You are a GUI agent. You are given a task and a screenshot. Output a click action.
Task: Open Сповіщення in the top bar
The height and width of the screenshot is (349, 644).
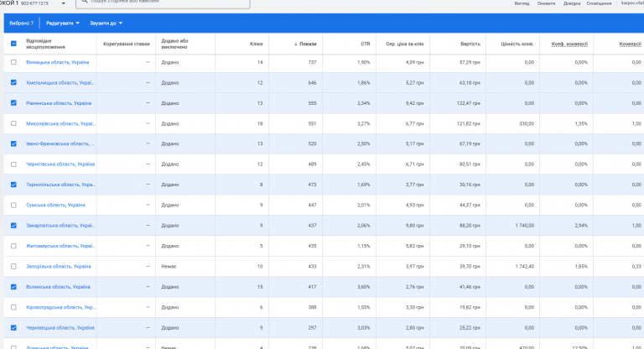point(599,3)
